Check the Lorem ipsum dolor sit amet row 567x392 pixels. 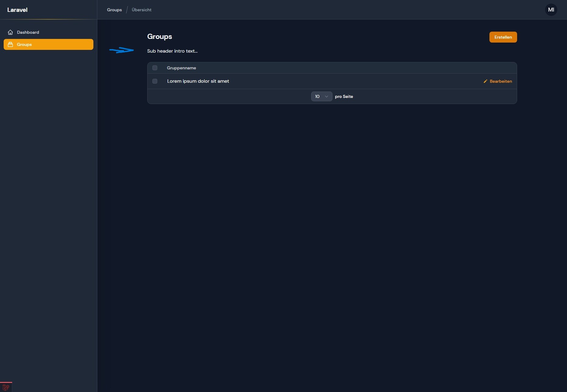point(155,81)
